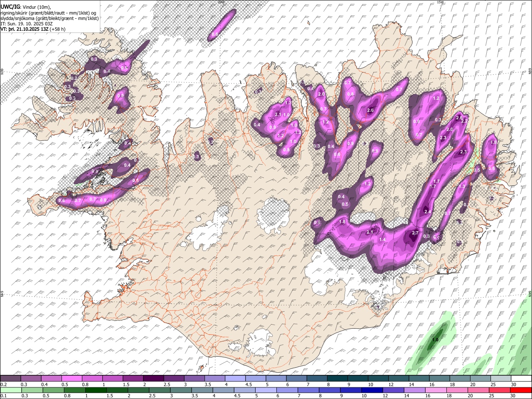The width and height of the screenshot is (532, 399).
Task: Click the violet 14–16 rain swatch
Action: 415,390
